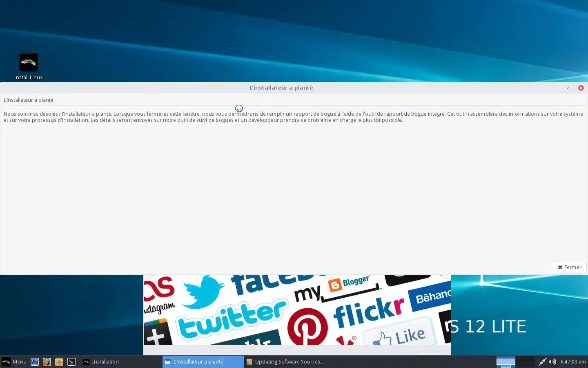Click the heading text L'installateur a planté

click(29, 100)
